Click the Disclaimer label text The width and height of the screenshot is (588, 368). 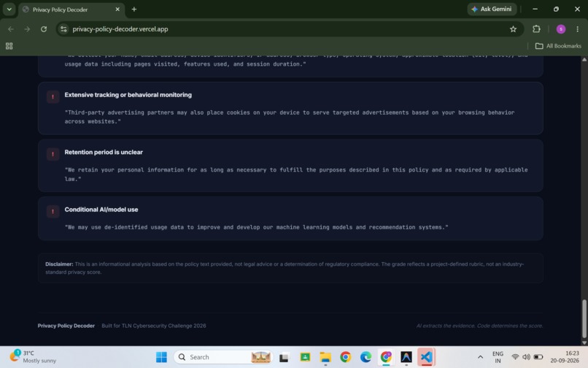[x=59, y=264]
